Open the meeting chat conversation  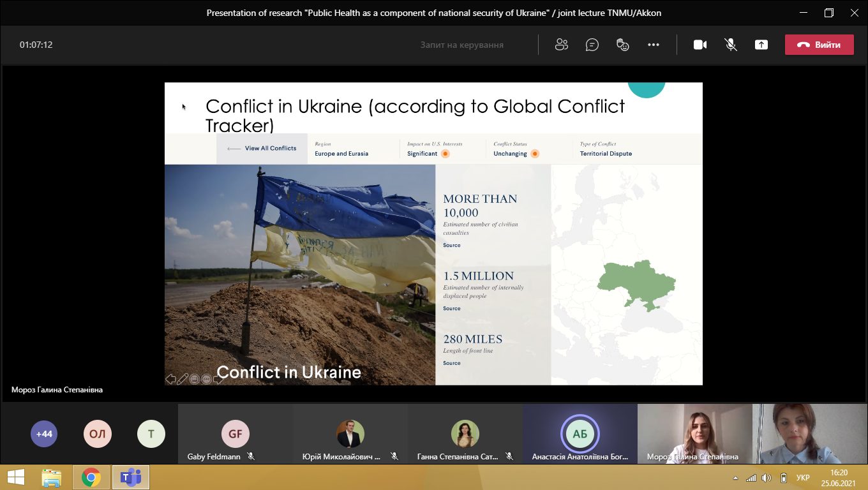point(592,45)
